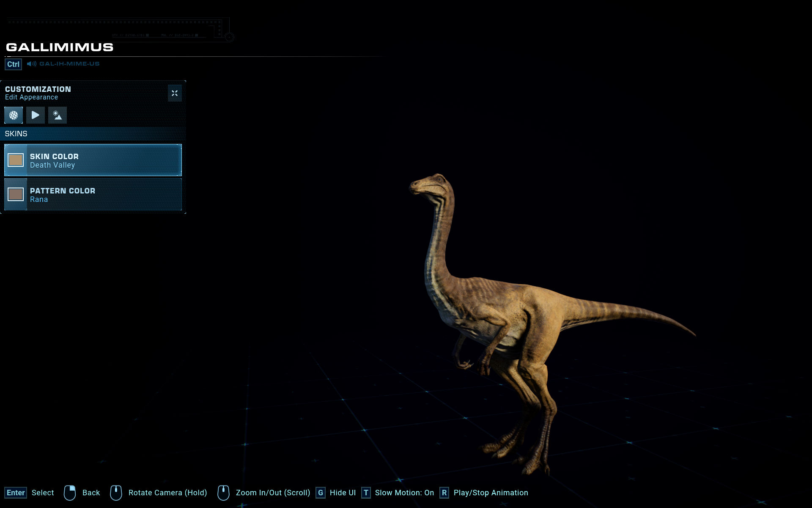The height and width of the screenshot is (508, 812).
Task: Click the Rana pattern color swatch
Action: pyautogui.click(x=16, y=194)
